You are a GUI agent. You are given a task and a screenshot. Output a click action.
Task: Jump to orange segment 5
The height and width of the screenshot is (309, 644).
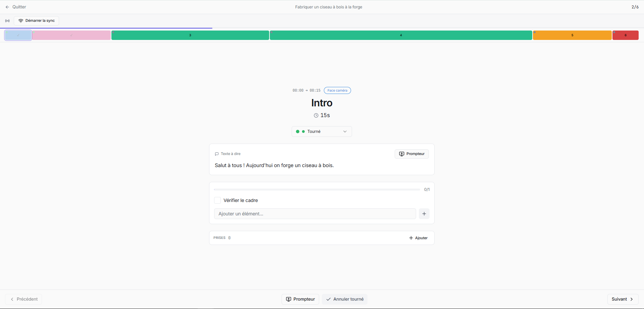(572, 35)
